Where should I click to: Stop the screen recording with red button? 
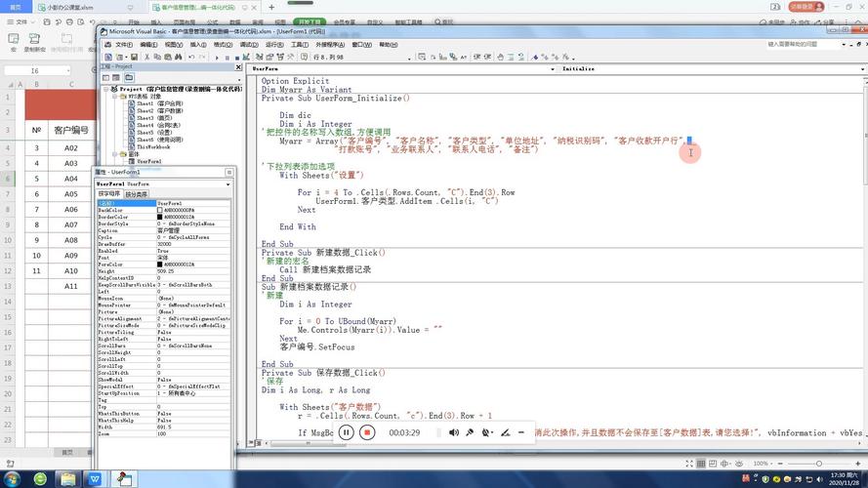(x=367, y=432)
